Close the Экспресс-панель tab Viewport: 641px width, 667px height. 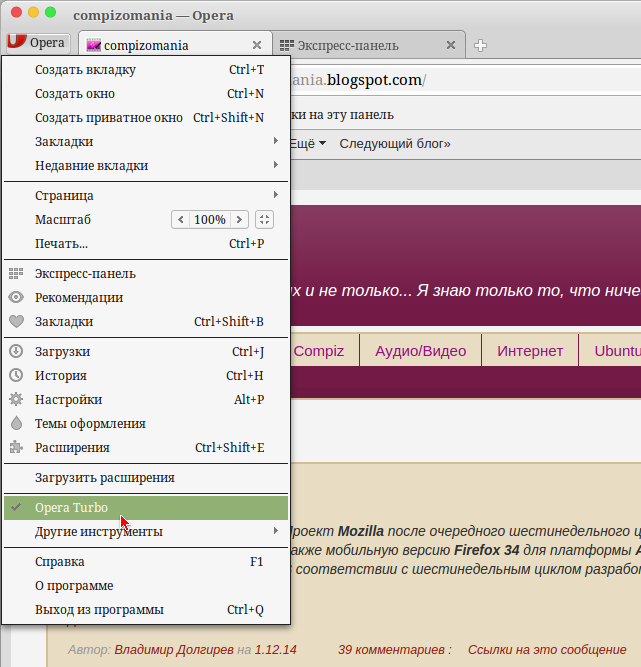coord(451,45)
